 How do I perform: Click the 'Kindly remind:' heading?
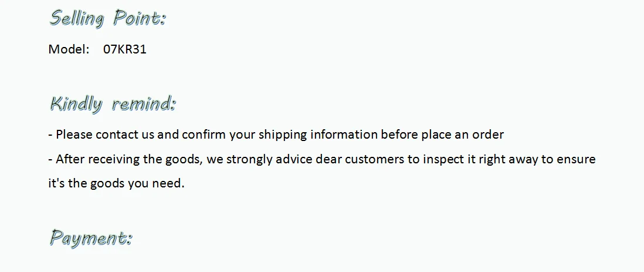coord(113,104)
